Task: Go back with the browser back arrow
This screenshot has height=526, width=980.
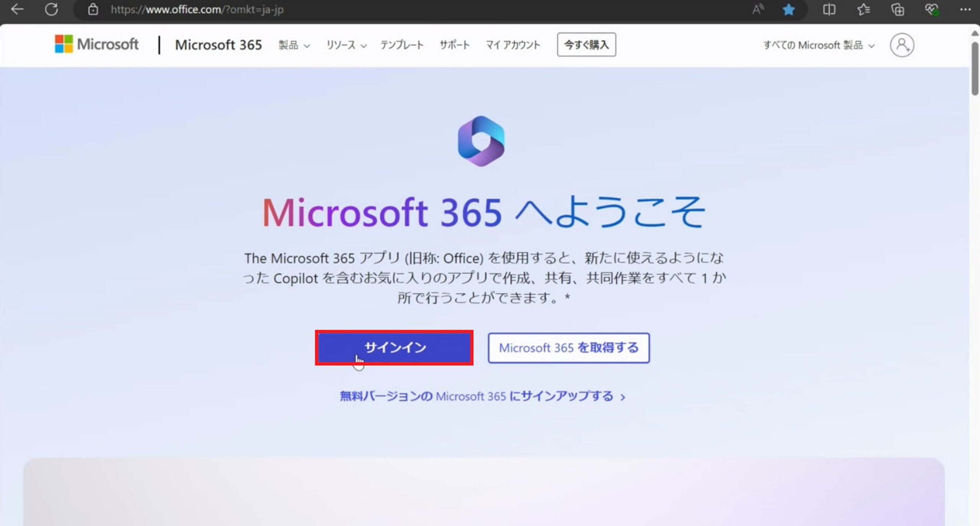Action: point(17,9)
